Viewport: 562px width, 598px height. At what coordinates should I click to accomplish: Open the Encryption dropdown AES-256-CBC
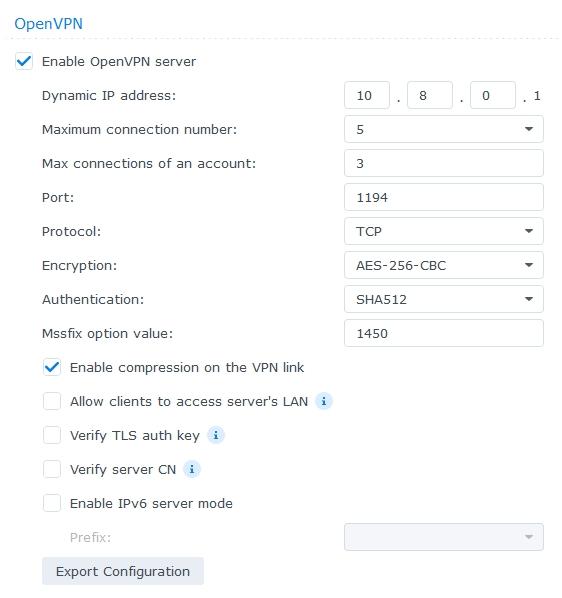tap(443, 265)
